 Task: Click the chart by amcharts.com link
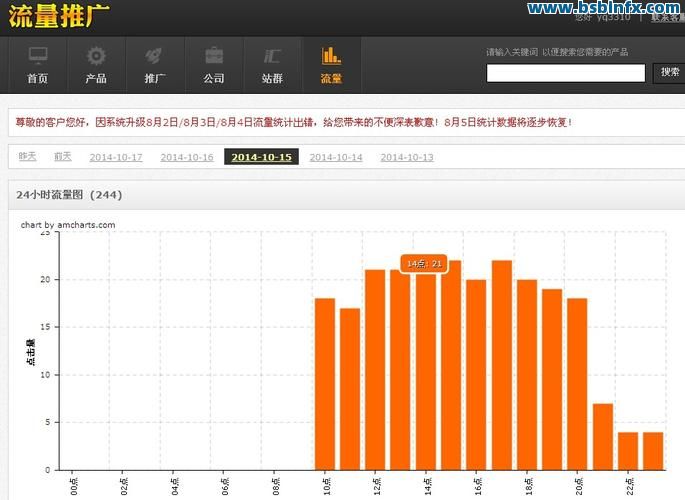68,225
